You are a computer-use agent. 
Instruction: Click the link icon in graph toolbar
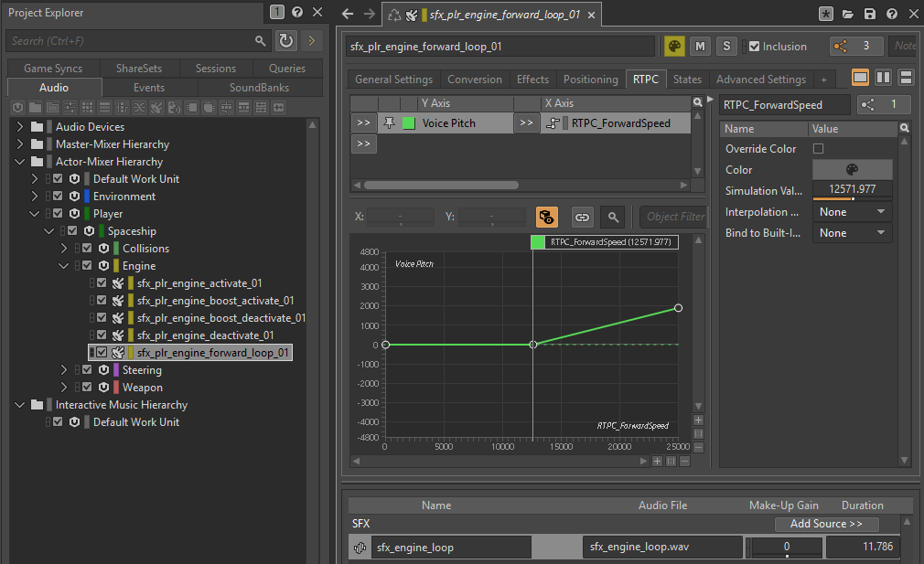582,217
